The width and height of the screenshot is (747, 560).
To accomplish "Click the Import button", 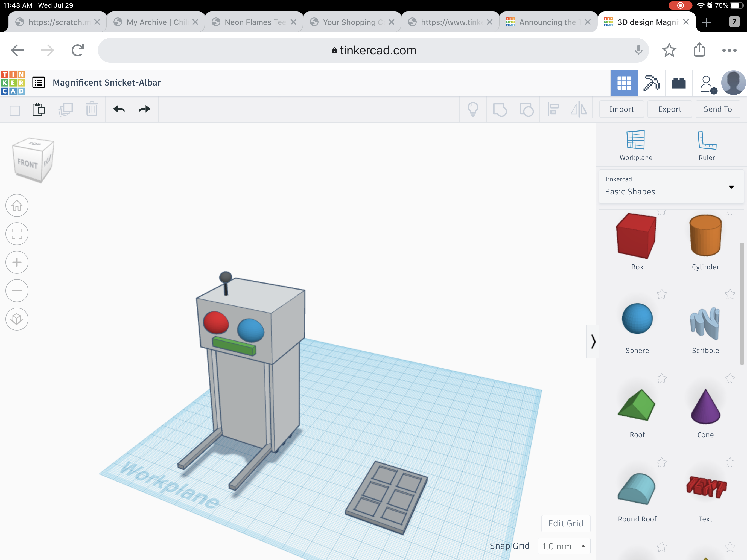I will pos(621,109).
